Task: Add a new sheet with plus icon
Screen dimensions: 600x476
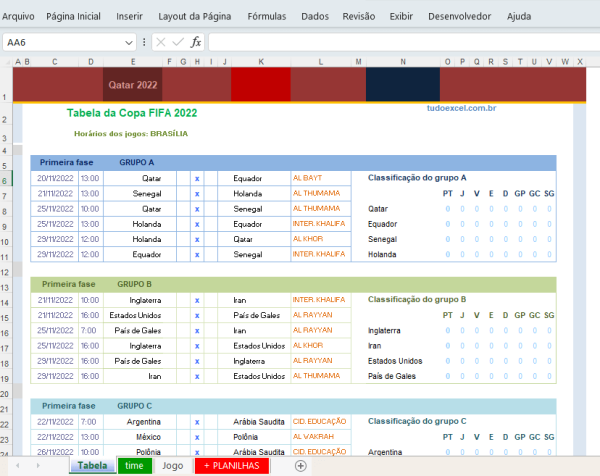Action: click(x=301, y=466)
